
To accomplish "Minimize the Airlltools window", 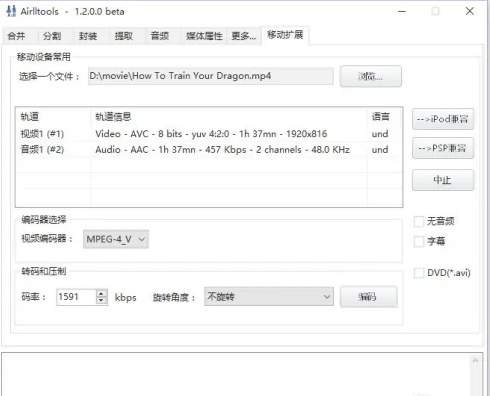I will 402,11.
